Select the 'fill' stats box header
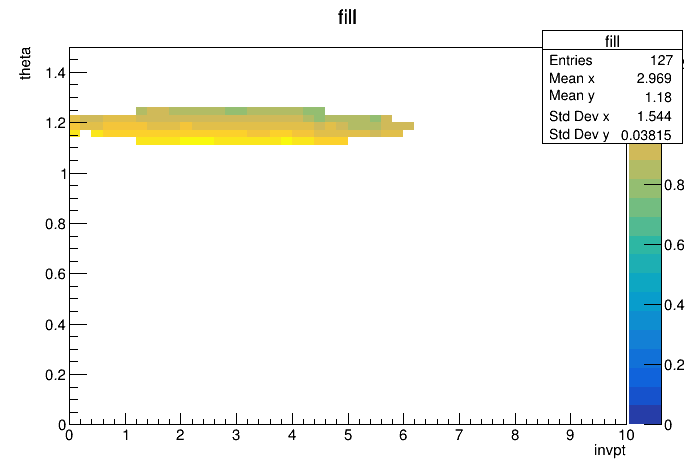Viewport: 696px width, 472px height. tap(612, 41)
